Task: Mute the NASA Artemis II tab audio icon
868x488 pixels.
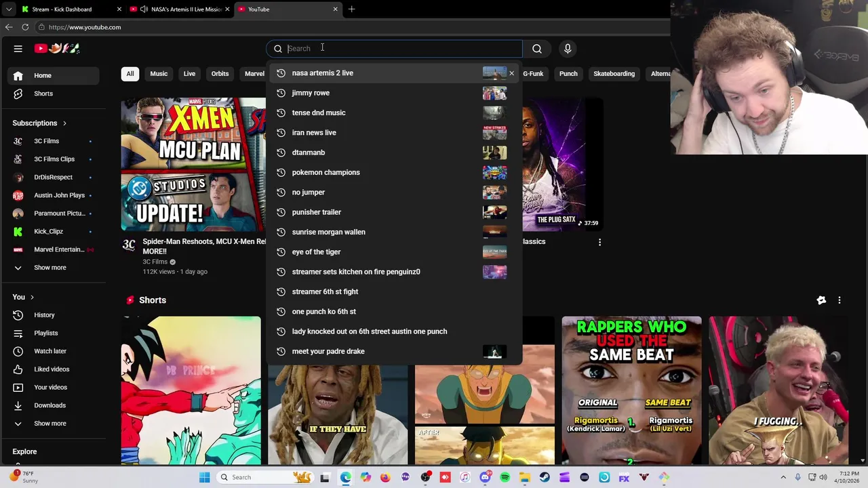Action: tap(144, 9)
